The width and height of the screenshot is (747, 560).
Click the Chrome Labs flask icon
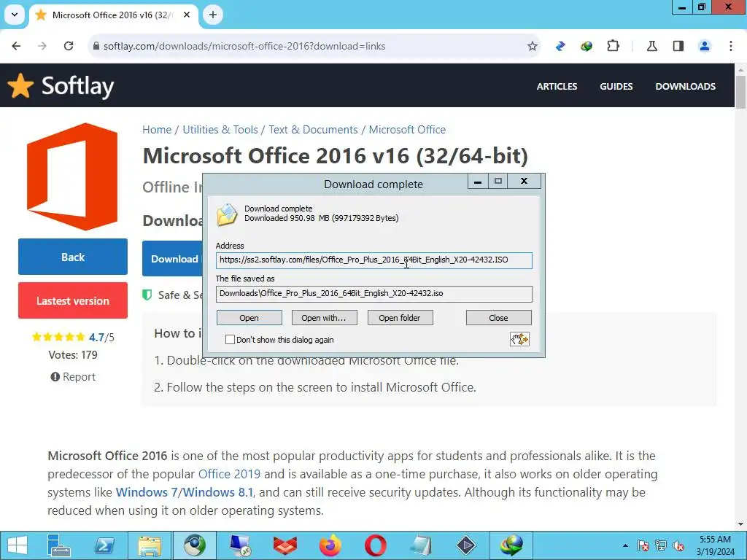651,46
